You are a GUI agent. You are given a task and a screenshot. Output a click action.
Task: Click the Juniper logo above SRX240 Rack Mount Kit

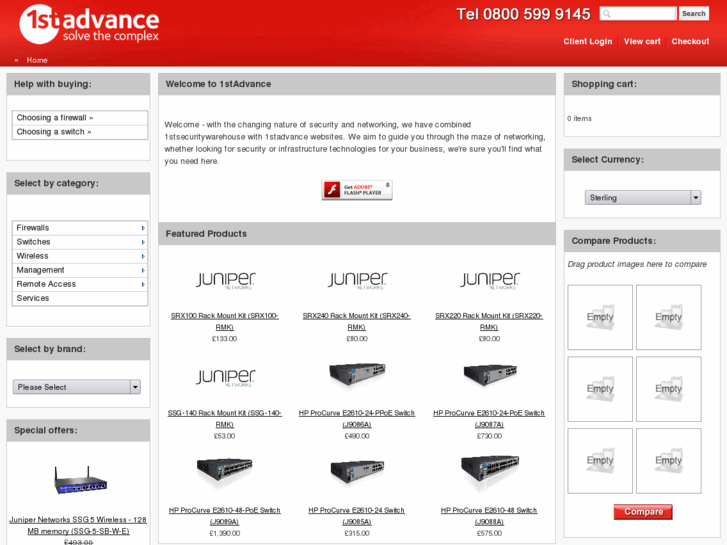357,280
